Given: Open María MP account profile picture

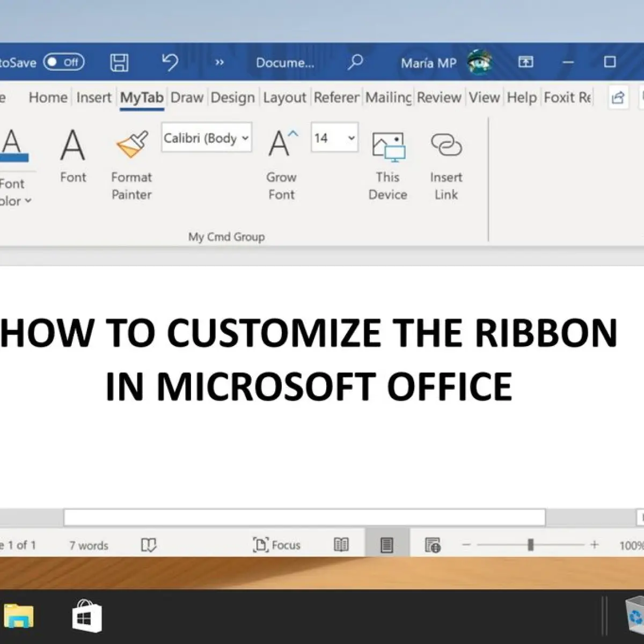Looking at the screenshot, I should (x=479, y=62).
